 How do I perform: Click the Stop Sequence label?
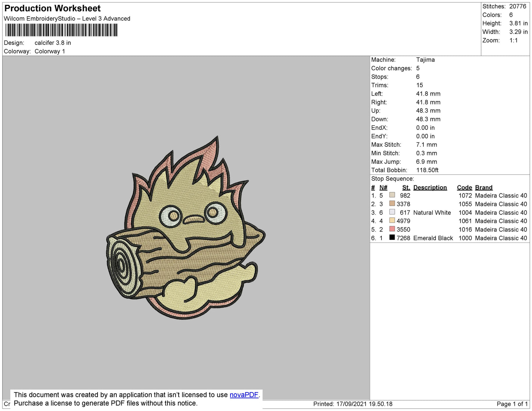coord(392,179)
